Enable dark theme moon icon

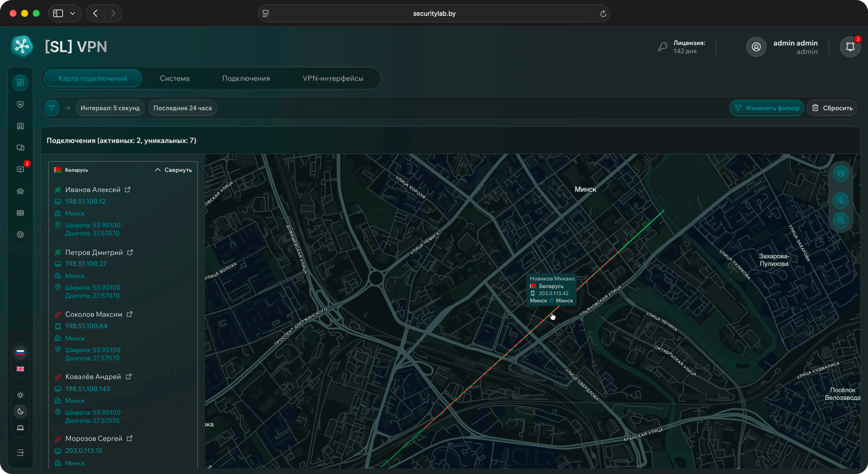[20, 411]
